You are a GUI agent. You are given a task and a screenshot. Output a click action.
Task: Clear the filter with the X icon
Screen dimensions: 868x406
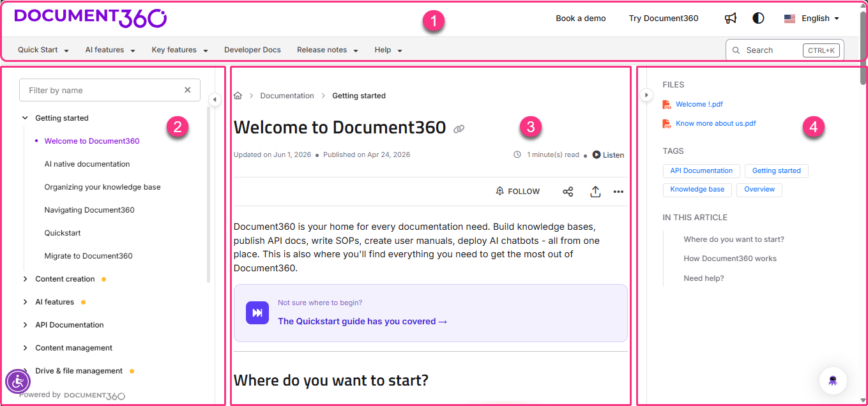pyautogui.click(x=188, y=90)
